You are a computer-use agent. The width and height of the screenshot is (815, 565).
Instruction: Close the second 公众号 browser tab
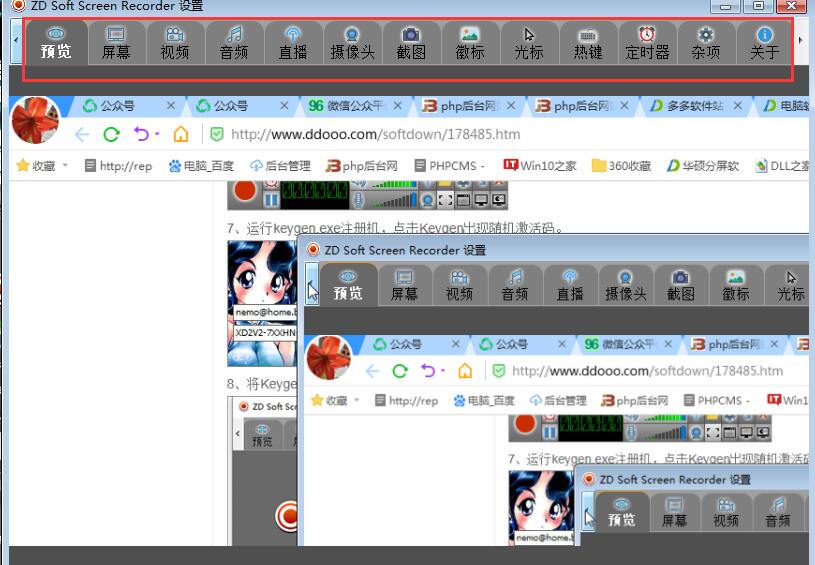284,106
